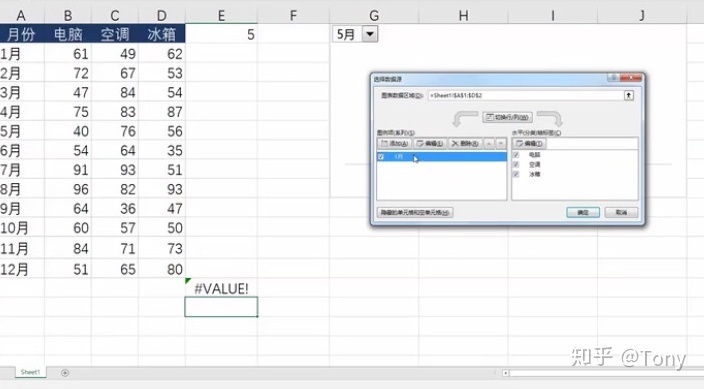Select column C header
Image resolution: width=704 pixels, height=389 pixels.
coord(115,16)
